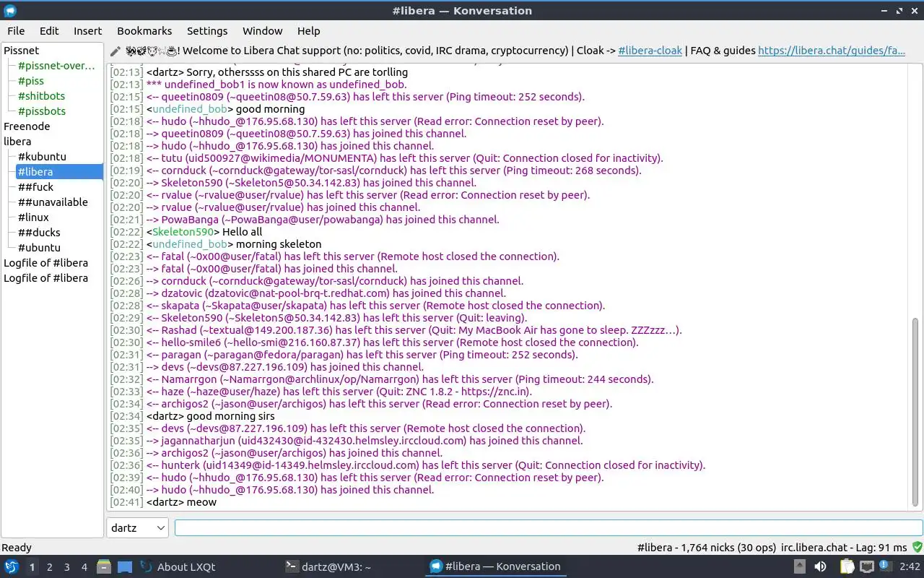The height and width of the screenshot is (578, 924).
Task: Open the ##unavailable channel tab
Action: [x=53, y=202]
